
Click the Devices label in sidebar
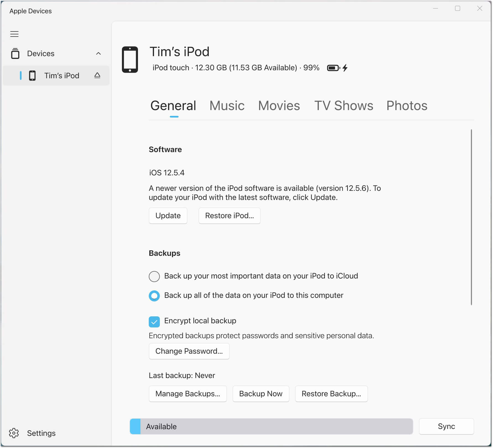coord(41,53)
